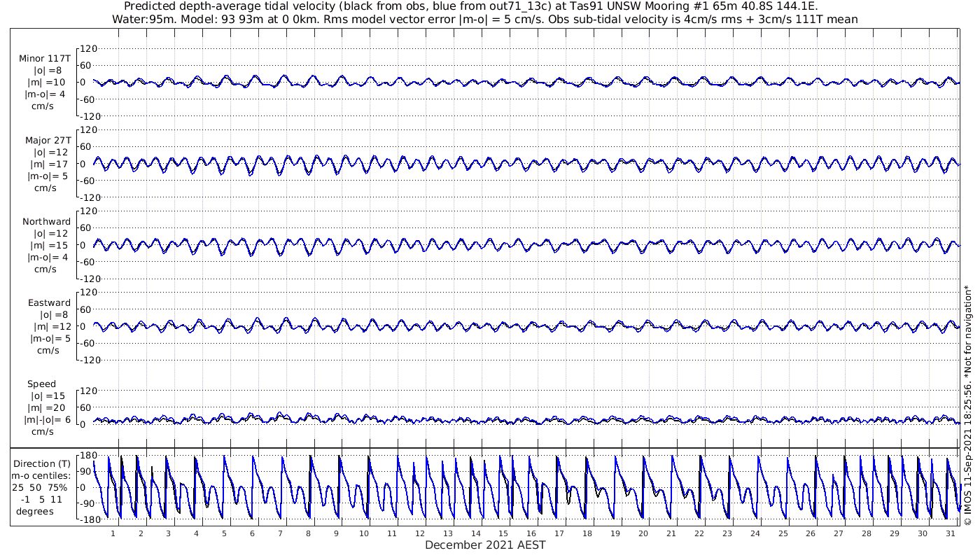Click the 180 tick of the Direction axis
The height and width of the screenshot is (560, 980).
[87, 456]
